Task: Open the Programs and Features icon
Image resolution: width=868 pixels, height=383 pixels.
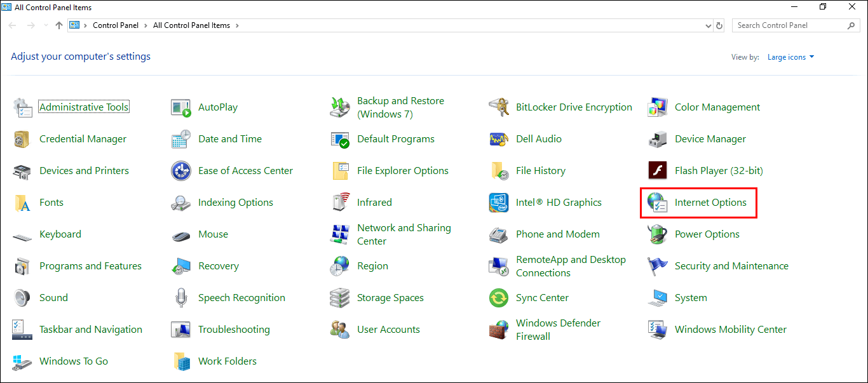Action: [x=22, y=266]
